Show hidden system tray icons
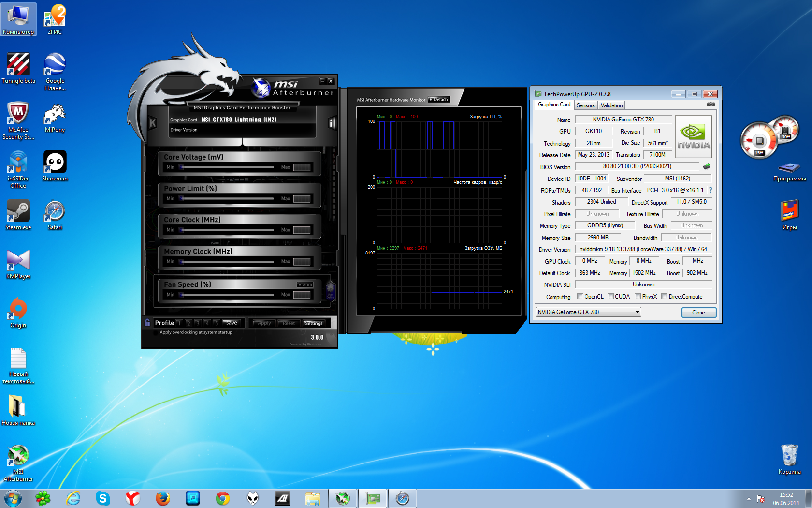This screenshot has height=508, width=812. click(x=749, y=499)
